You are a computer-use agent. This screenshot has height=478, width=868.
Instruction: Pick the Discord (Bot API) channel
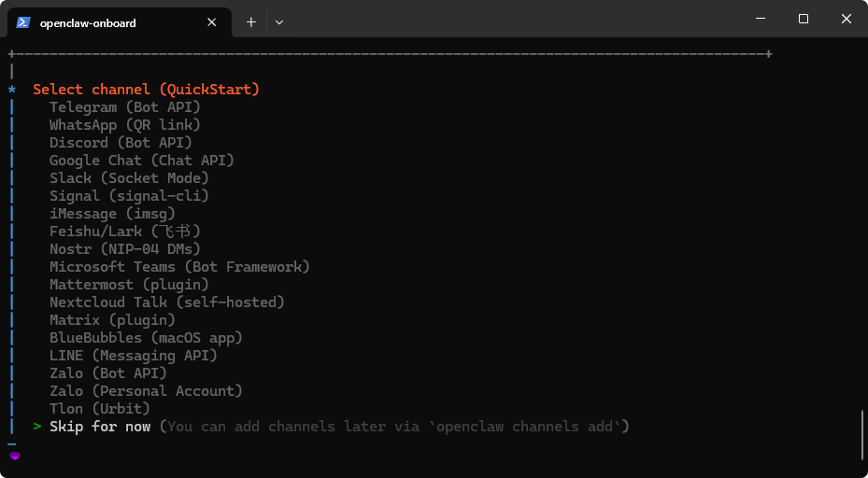pyautogui.click(x=121, y=143)
